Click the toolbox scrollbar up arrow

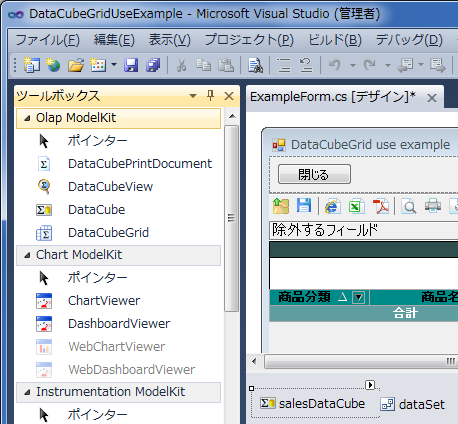pos(232,116)
